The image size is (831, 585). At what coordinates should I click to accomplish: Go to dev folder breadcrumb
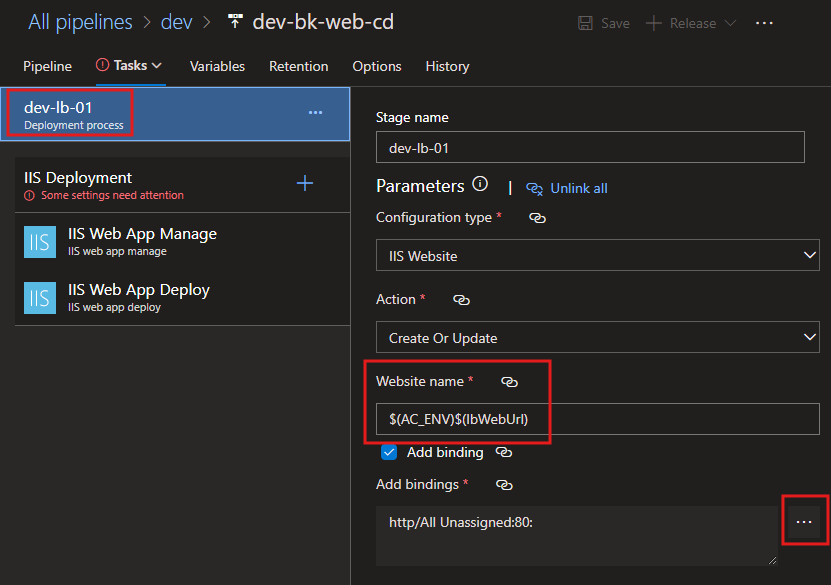pyautogui.click(x=176, y=22)
